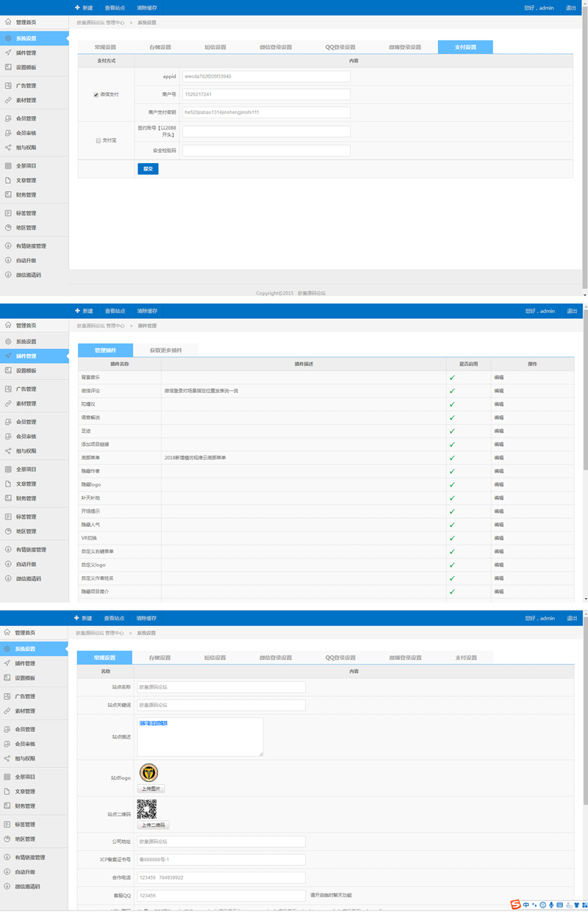Enable the 支付宝 payment checkbox
The width and height of the screenshot is (588, 923).
click(x=98, y=140)
